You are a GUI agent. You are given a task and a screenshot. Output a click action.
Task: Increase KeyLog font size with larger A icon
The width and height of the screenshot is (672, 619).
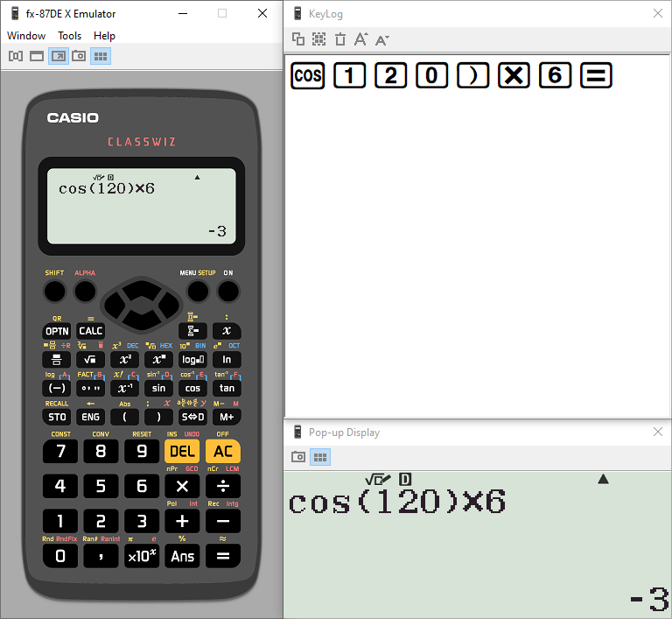tap(360, 39)
